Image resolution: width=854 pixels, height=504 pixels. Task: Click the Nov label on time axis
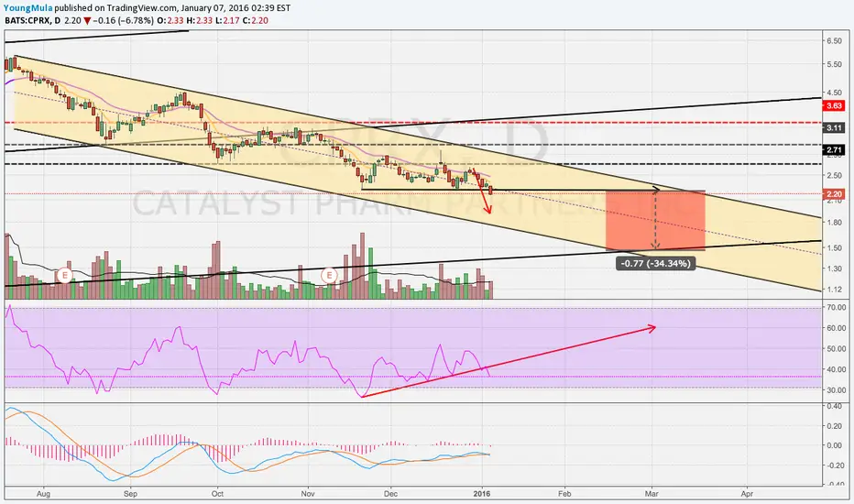(308, 494)
